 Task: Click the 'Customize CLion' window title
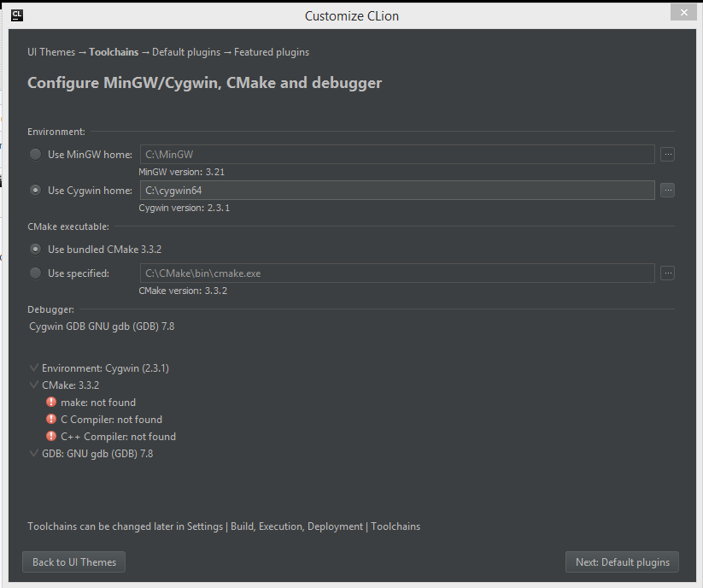[352, 15]
